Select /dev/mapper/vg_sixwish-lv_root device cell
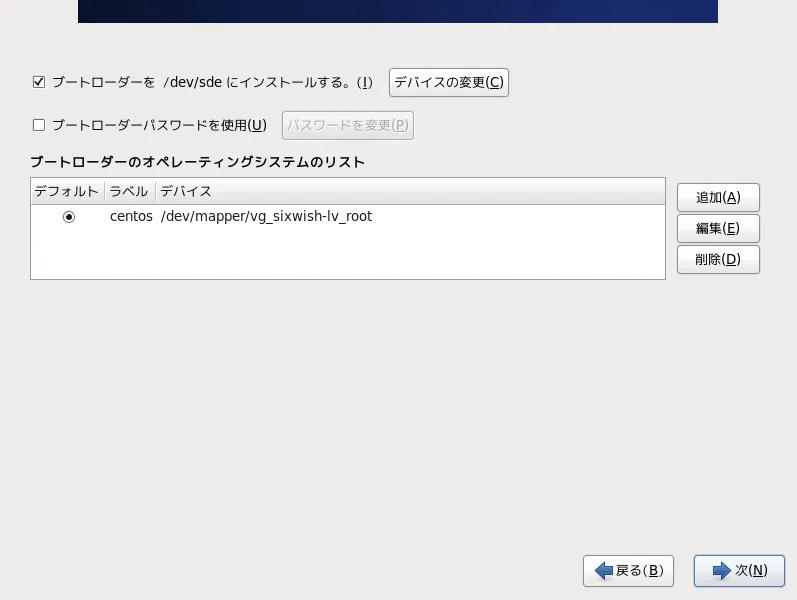Viewport: 797px width, 600px height. coord(266,217)
